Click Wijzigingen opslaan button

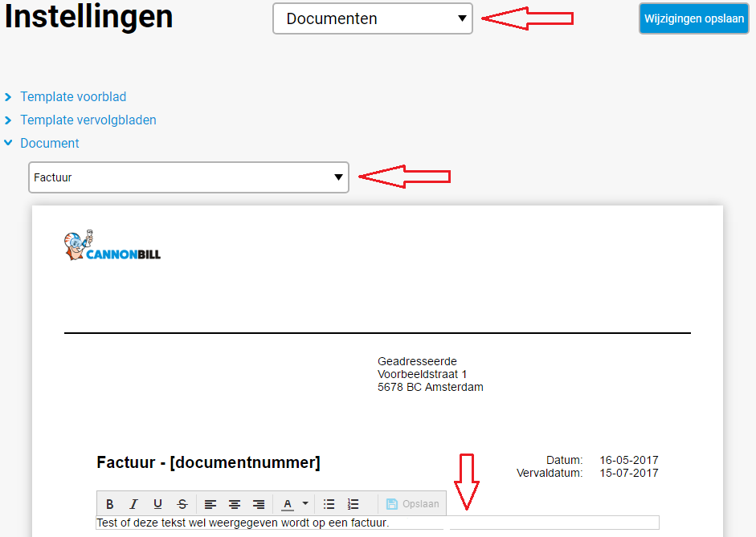pos(694,18)
